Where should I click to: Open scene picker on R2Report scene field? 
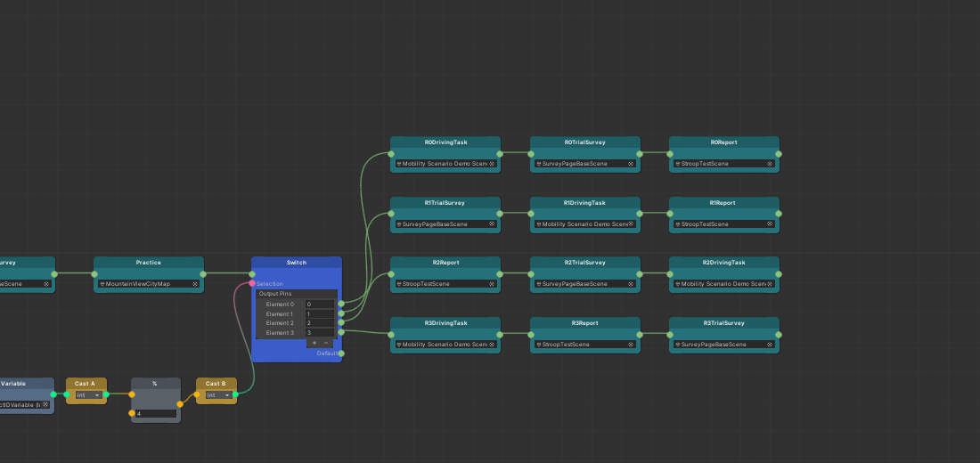pos(491,284)
